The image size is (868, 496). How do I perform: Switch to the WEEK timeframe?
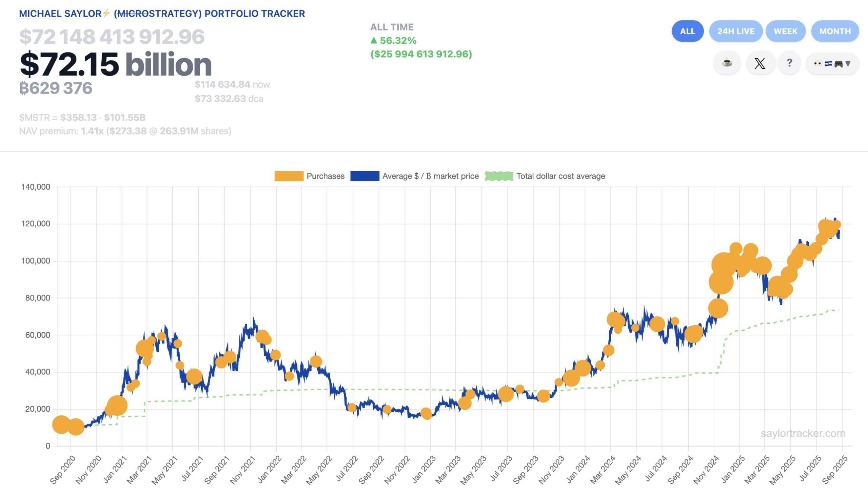coord(786,31)
